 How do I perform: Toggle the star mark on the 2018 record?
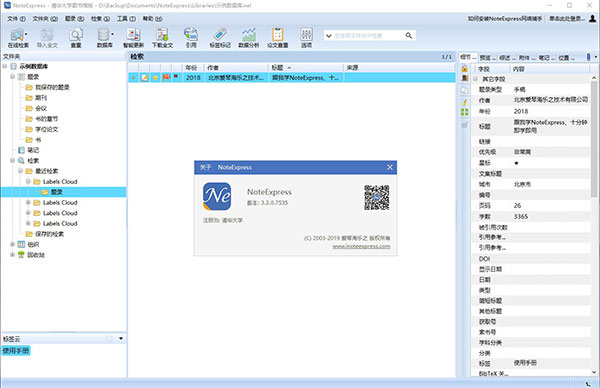155,78
